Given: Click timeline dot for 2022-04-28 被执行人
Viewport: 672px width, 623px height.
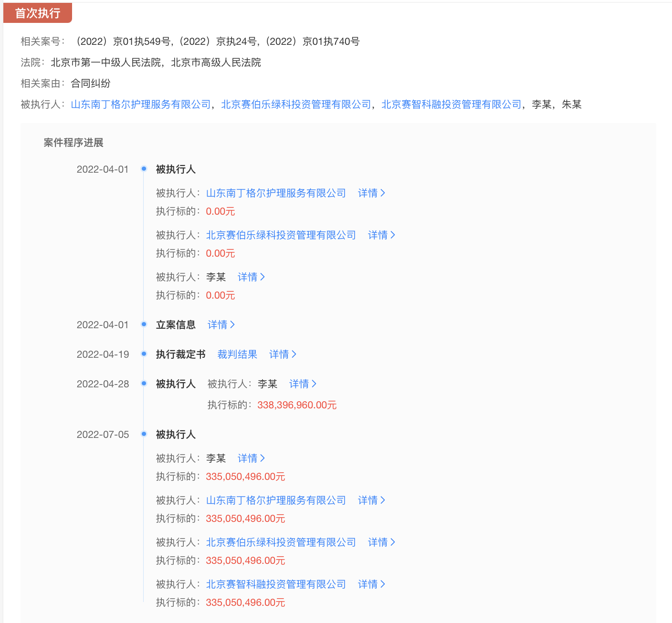Looking at the screenshot, I should click(x=144, y=384).
